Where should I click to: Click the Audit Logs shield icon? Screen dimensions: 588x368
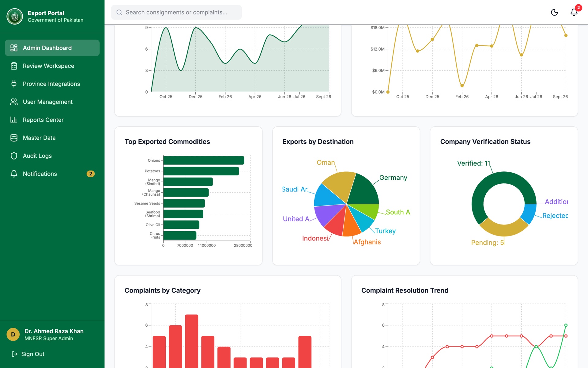[x=14, y=156]
